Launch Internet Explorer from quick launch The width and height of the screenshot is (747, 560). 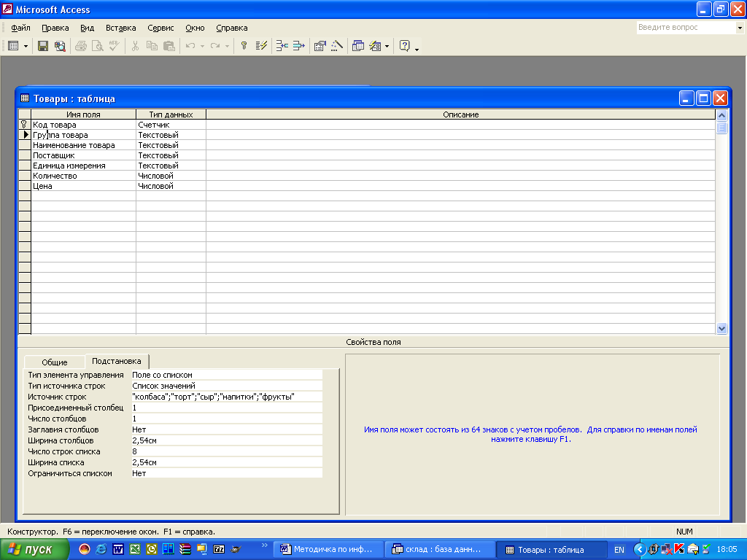101,549
